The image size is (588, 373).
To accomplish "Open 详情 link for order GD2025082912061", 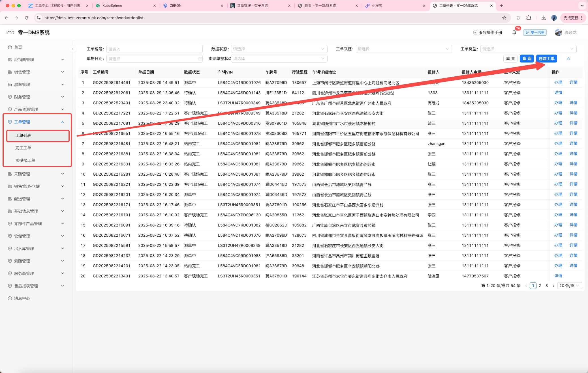I will 558,92.
